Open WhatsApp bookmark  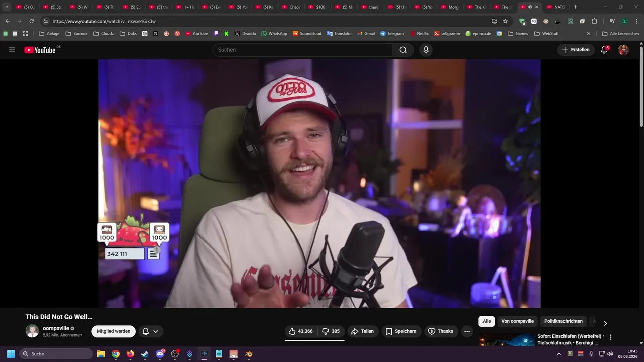(x=274, y=34)
